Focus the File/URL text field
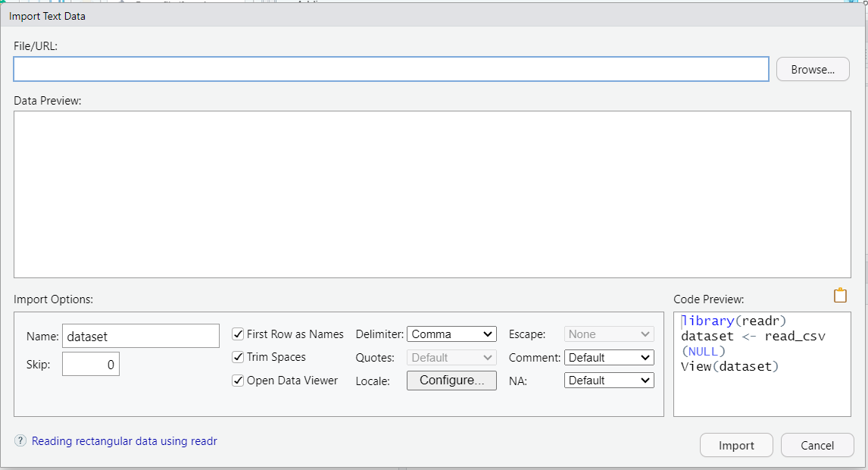Viewport: 868px width, 470px height. [391, 69]
